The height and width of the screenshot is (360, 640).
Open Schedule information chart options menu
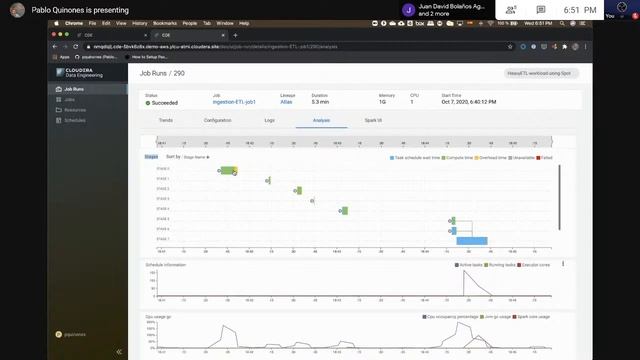coord(563,264)
